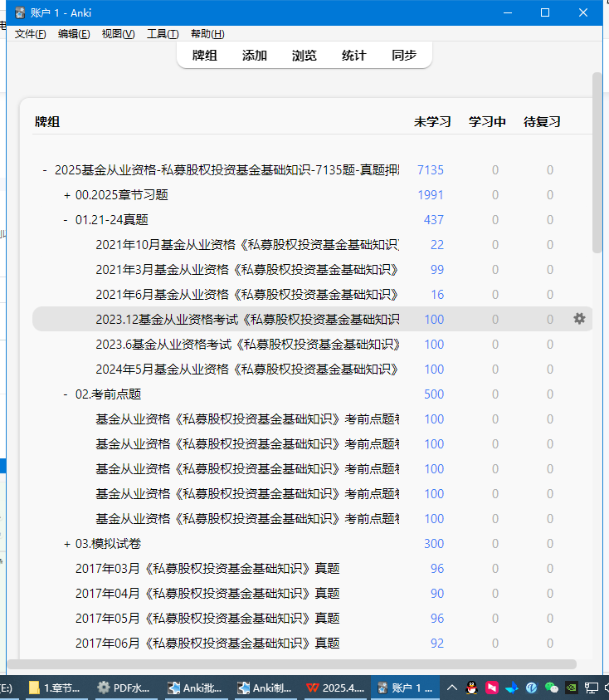Open the 2023.12基金从业资格考试 deck
Screen dimensions: 609x700
point(247,319)
